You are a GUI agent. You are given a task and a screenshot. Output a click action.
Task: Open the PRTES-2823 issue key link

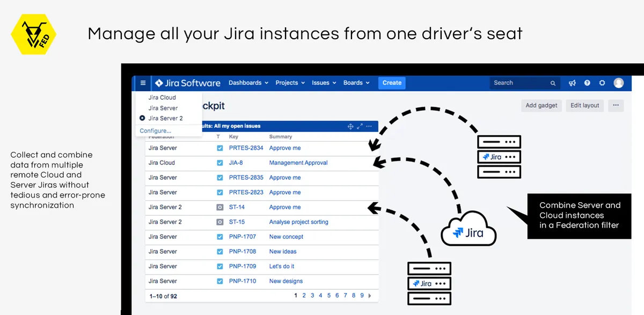click(x=246, y=192)
